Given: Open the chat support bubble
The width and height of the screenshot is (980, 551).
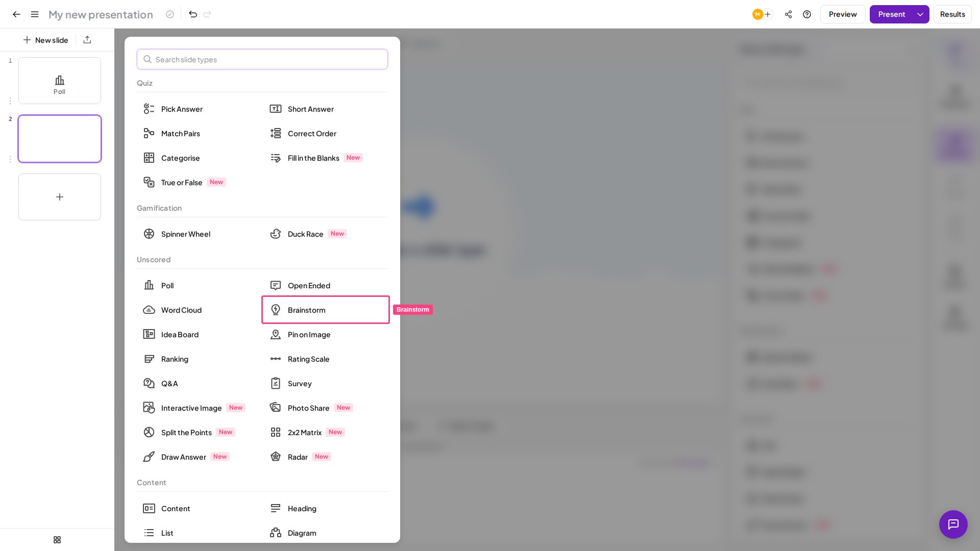Looking at the screenshot, I should pos(953,524).
